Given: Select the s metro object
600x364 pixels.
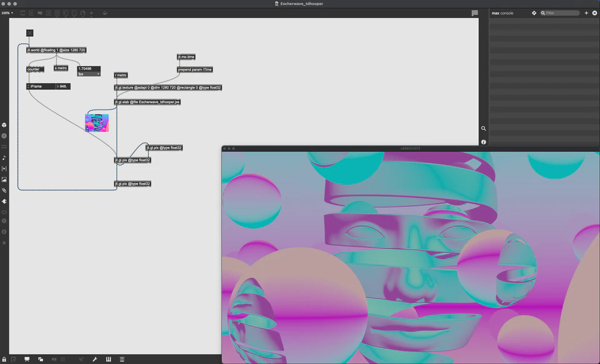Looking at the screenshot, I should point(61,68).
